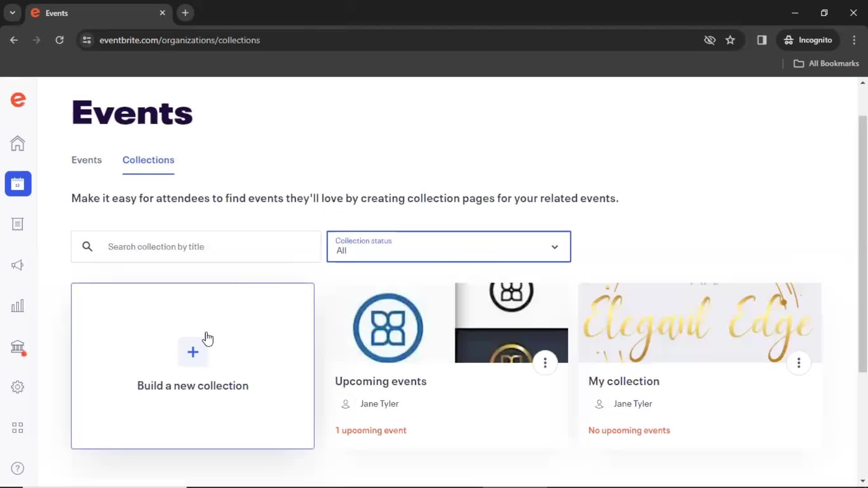868x488 pixels.
Task: Switch to the Events tab
Action: pos(86,159)
